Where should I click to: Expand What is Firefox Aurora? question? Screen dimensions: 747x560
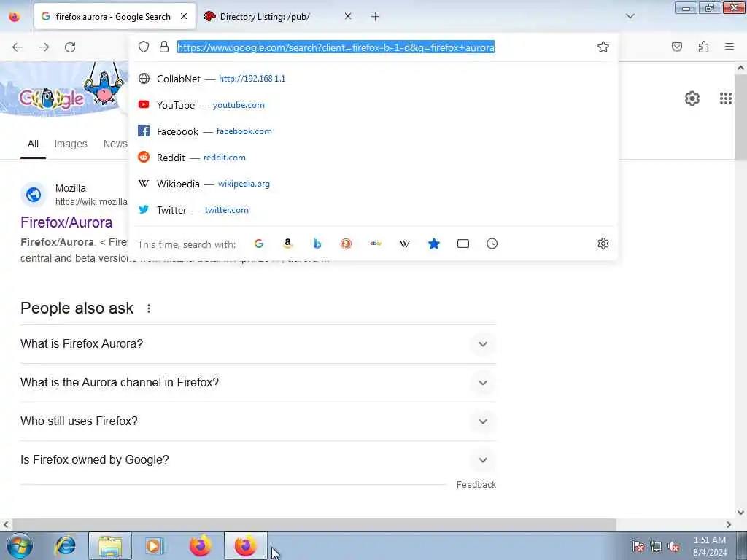pos(258,344)
